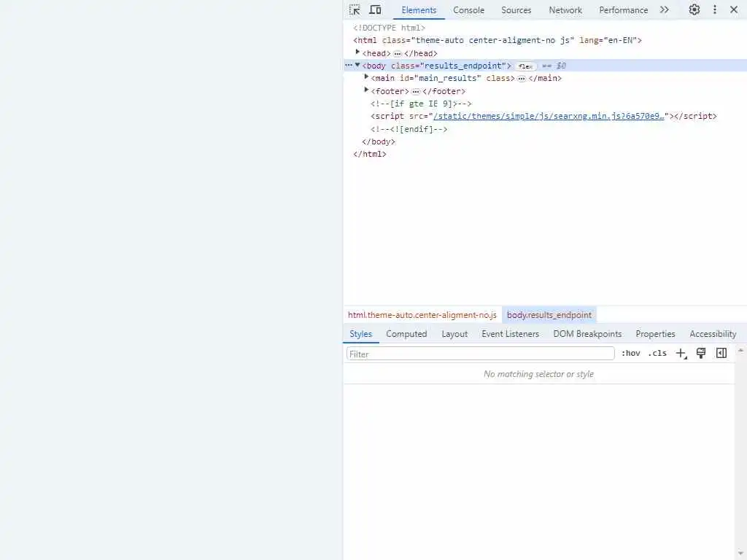Screen dimensions: 747x560
Task: Open the Network tab
Action: [565, 10]
